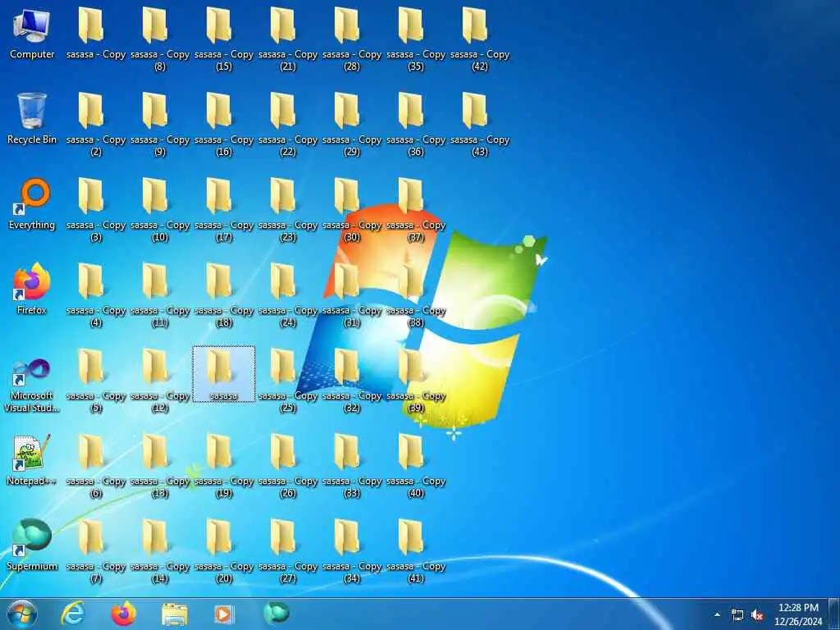Select folder sasasa - Copy (31)
This screenshot has height=630, width=840.
[x=351, y=295]
